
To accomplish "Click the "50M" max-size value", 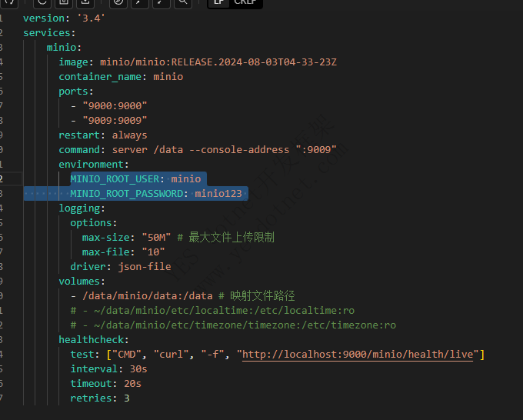I will click(x=156, y=238).
